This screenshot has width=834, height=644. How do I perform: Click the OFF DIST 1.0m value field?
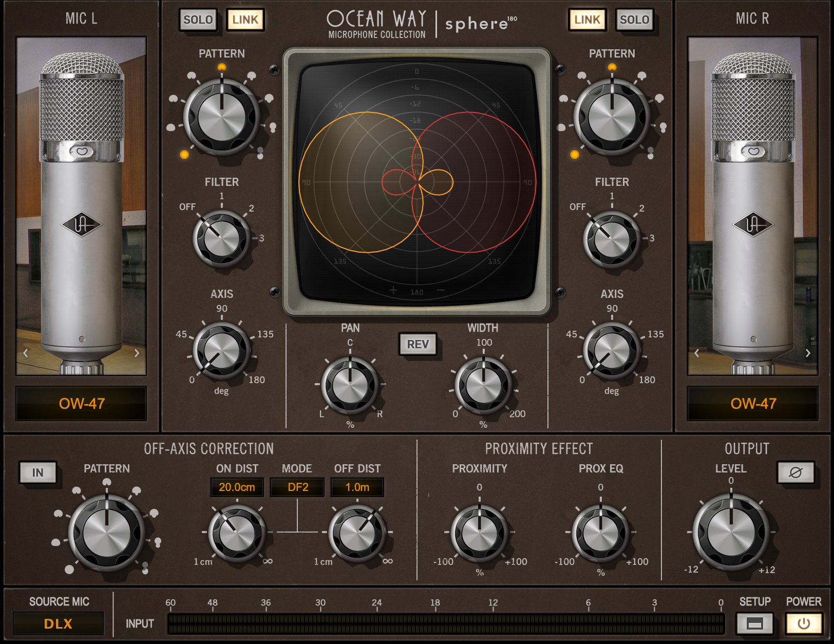(x=357, y=487)
